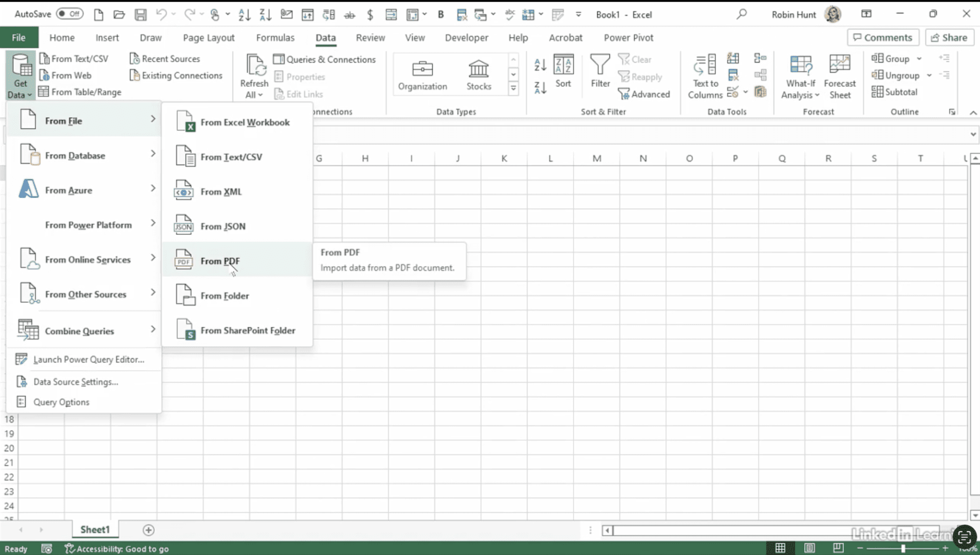Select From Folder in the submenu
Viewport: 980px width, 555px height.
(x=237, y=295)
